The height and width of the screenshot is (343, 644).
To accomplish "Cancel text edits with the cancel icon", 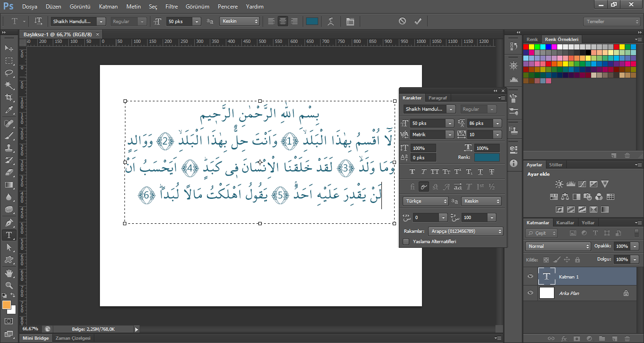I will pos(402,21).
